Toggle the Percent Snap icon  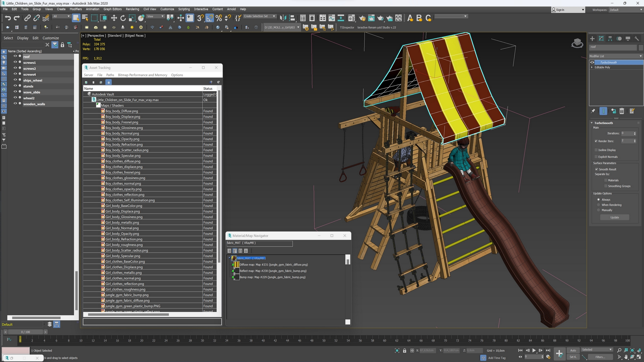click(219, 18)
